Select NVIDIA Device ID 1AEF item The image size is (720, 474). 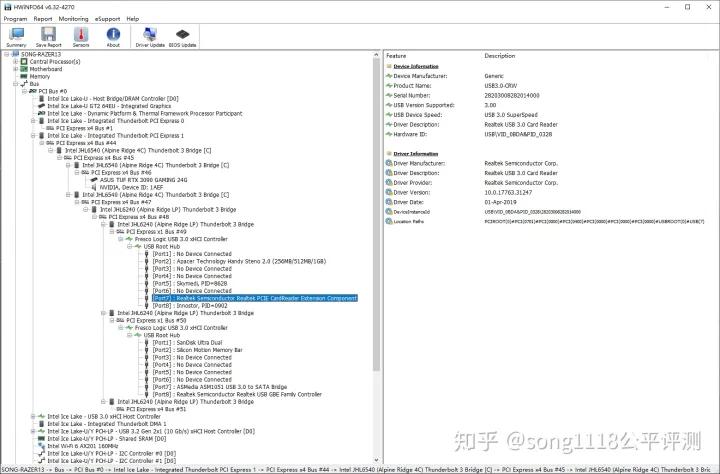[x=131, y=187]
